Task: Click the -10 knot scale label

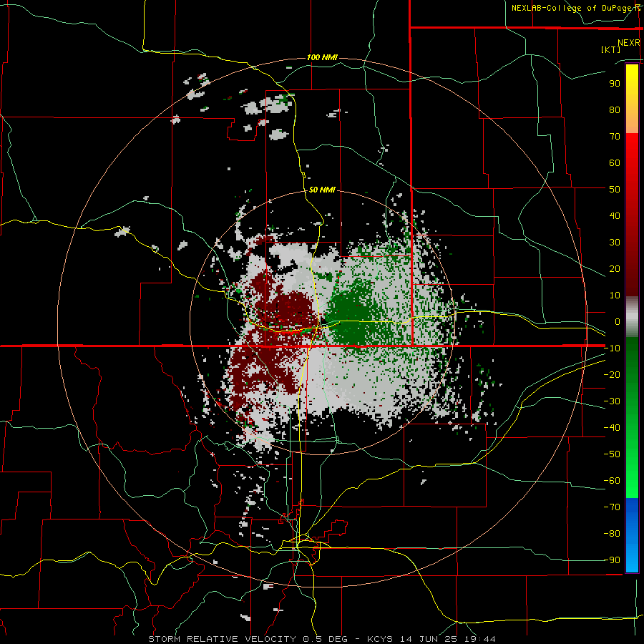Action: tap(612, 348)
